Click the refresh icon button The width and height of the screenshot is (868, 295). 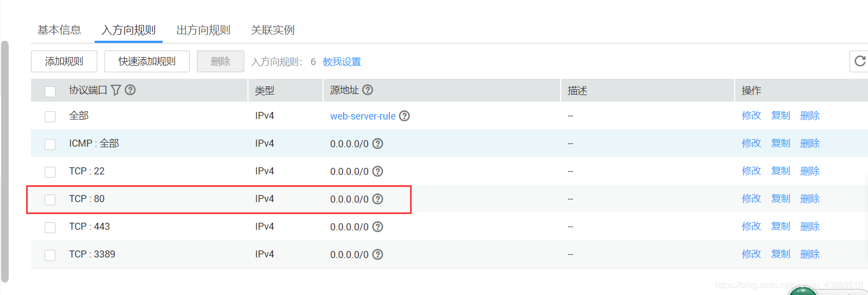point(859,61)
